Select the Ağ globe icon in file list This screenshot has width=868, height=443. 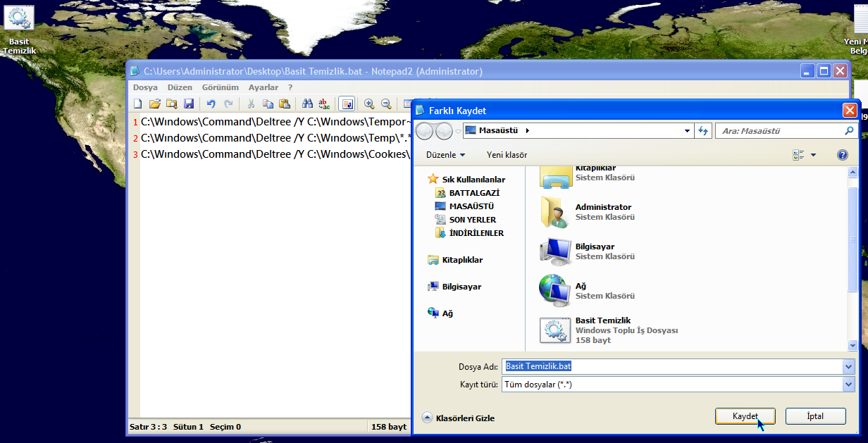[554, 291]
